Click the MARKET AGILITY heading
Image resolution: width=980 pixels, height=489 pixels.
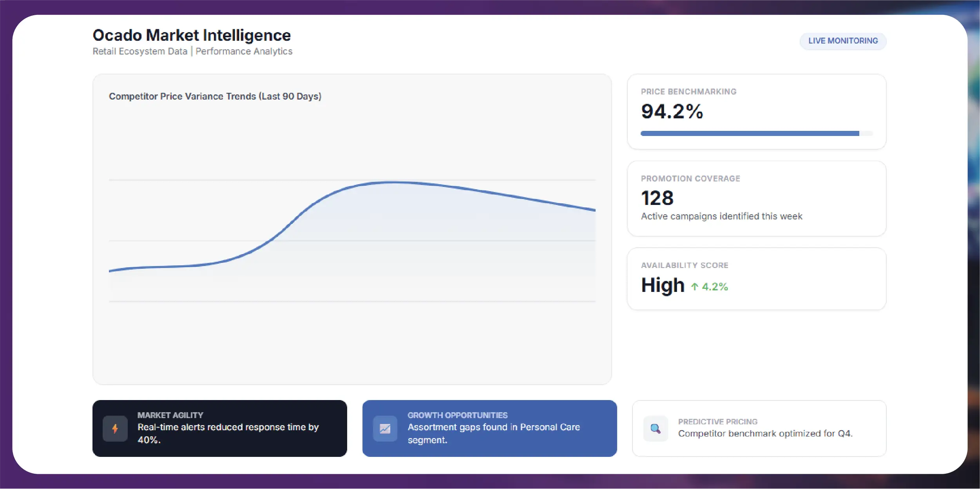pos(170,415)
